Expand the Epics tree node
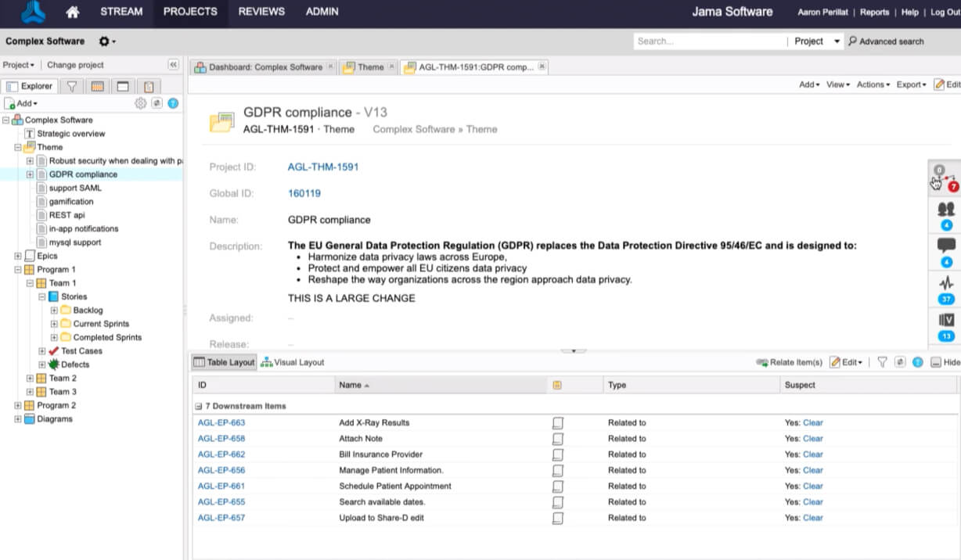The height and width of the screenshot is (560, 961). coord(18,256)
